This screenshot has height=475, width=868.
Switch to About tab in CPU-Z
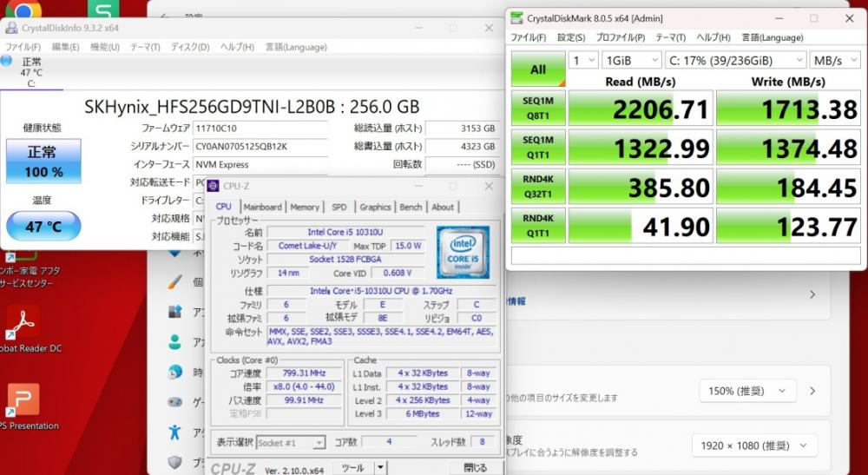point(443,207)
